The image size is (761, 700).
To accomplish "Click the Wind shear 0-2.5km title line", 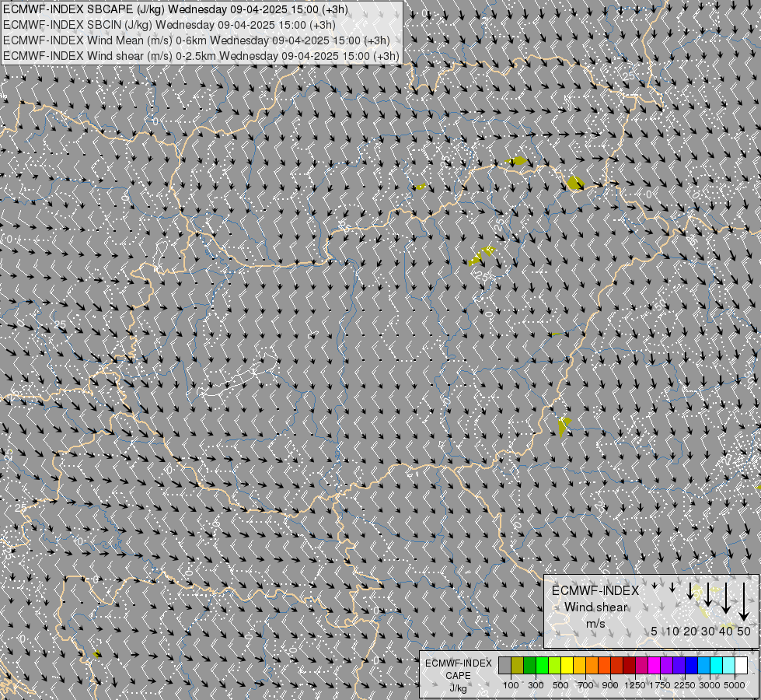I will [201, 56].
